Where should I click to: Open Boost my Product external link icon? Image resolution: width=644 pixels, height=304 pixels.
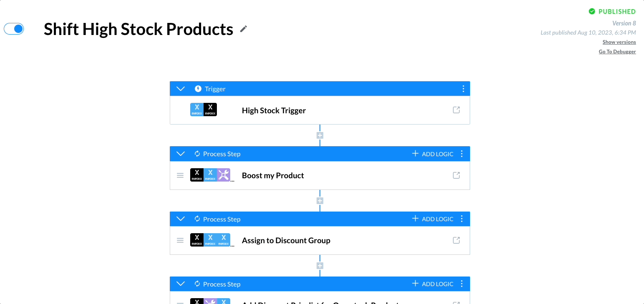456,175
